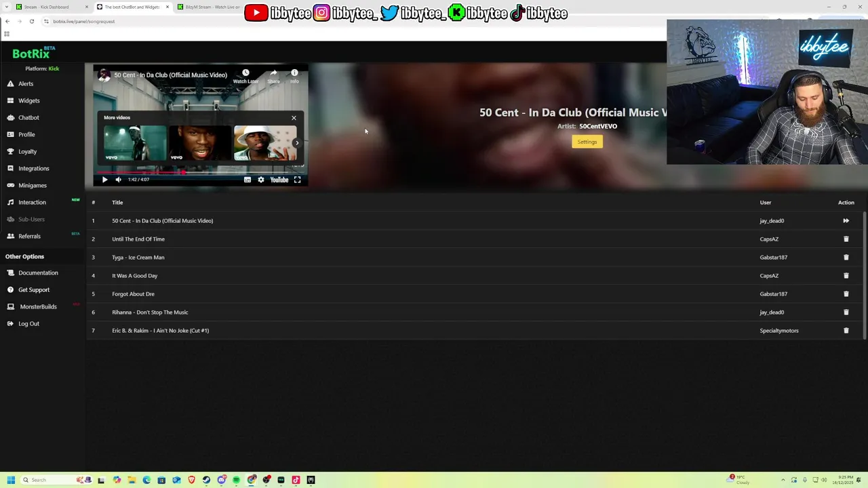
Task: Mute the YouTube player volume
Action: point(118,180)
